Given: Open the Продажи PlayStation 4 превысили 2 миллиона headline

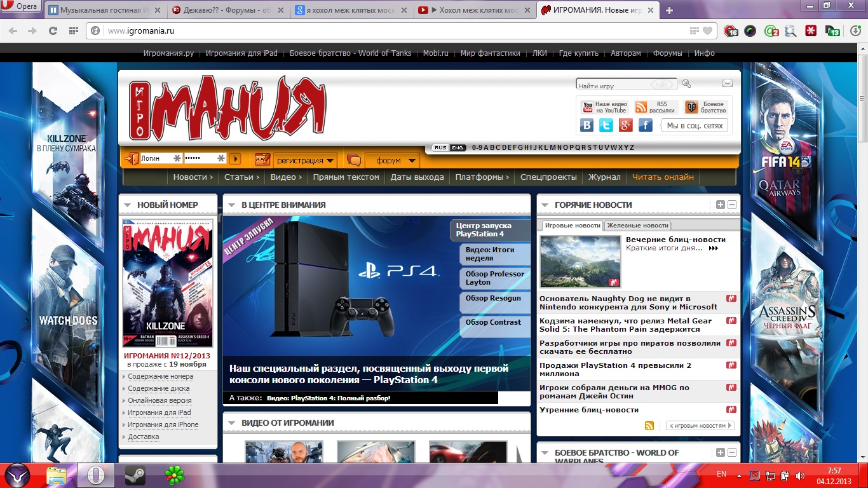Looking at the screenshot, I should pyautogui.click(x=615, y=370).
